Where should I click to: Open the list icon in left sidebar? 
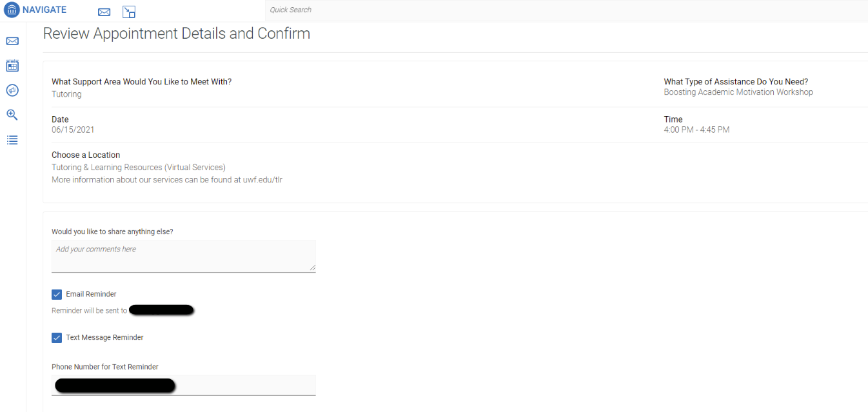click(12, 140)
